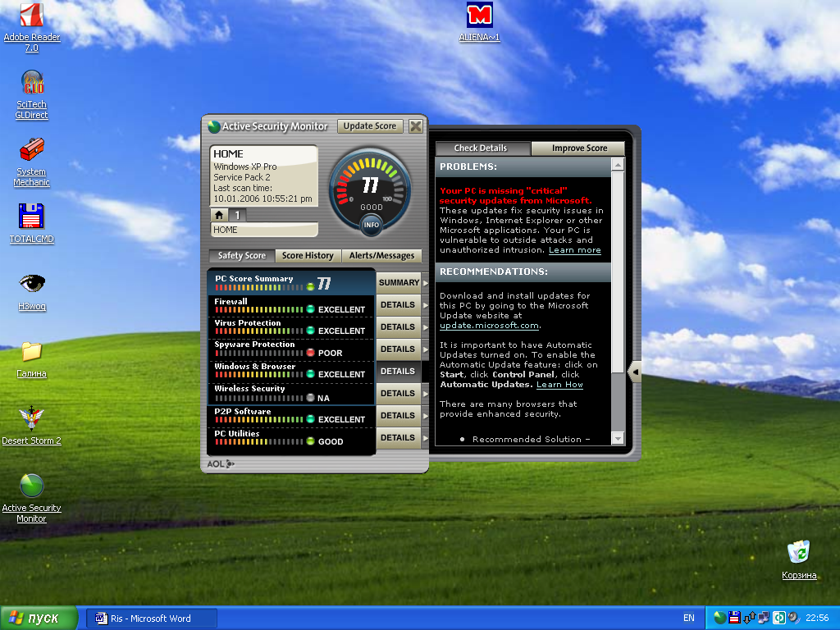Click the teal square tray icon
The width and height of the screenshot is (840, 630).
coord(779,618)
